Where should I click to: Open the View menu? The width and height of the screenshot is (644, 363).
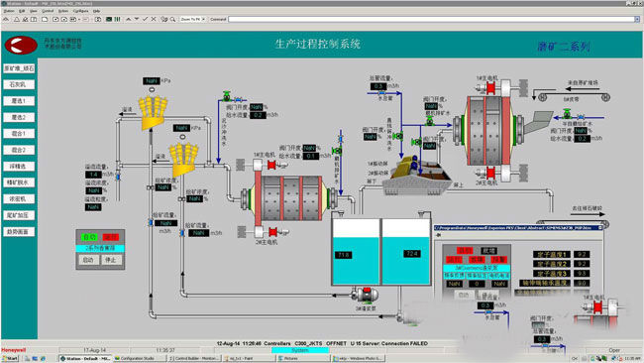34,11
